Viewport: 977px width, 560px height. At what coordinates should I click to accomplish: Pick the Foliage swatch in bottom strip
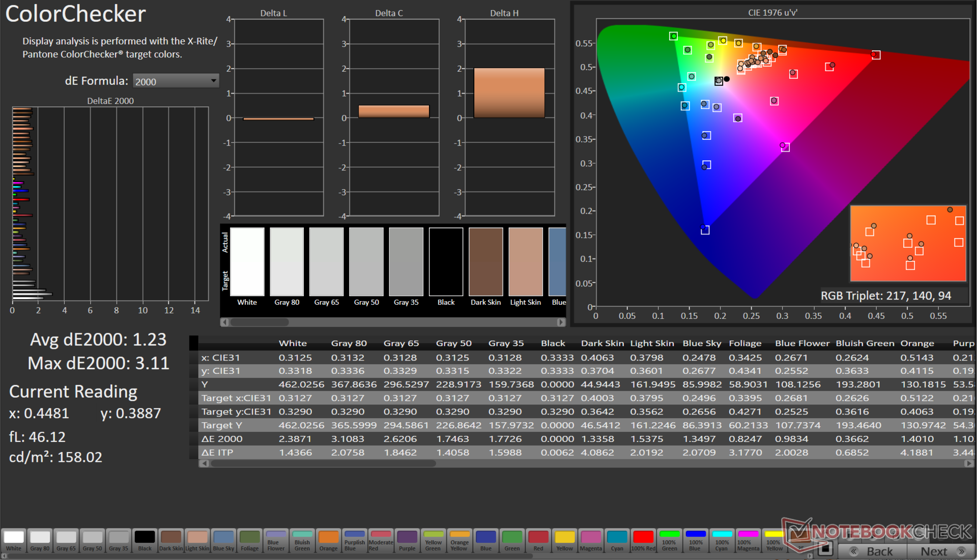point(249,540)
